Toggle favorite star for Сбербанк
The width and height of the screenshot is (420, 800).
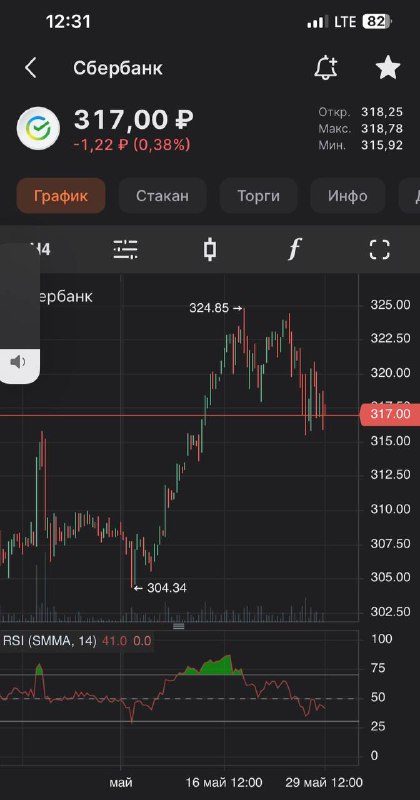(x=388, y=68)
